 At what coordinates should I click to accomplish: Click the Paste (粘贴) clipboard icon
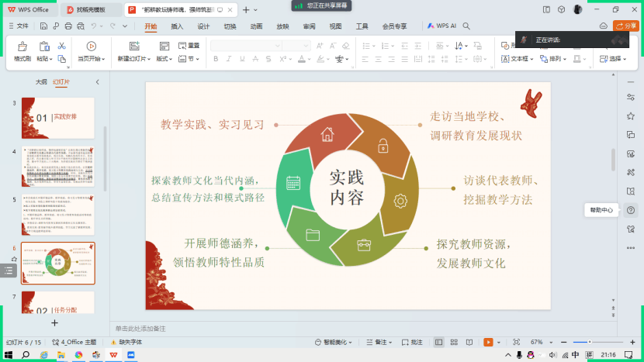click(44, 47)
